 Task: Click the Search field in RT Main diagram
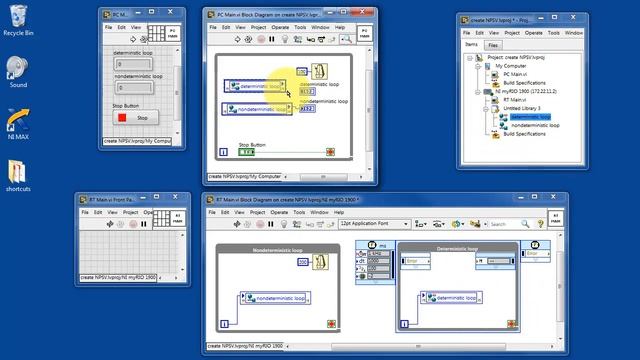(504, 224)
